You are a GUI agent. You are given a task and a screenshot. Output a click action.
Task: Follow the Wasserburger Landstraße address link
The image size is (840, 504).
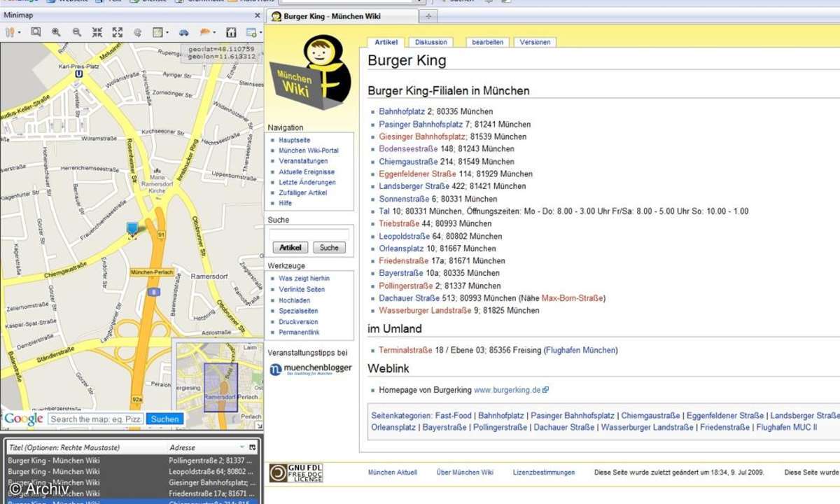pyautogui.click(x=425, y=310)
